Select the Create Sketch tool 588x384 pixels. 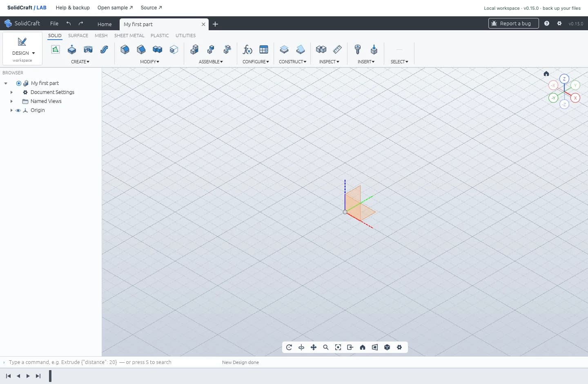56,49
